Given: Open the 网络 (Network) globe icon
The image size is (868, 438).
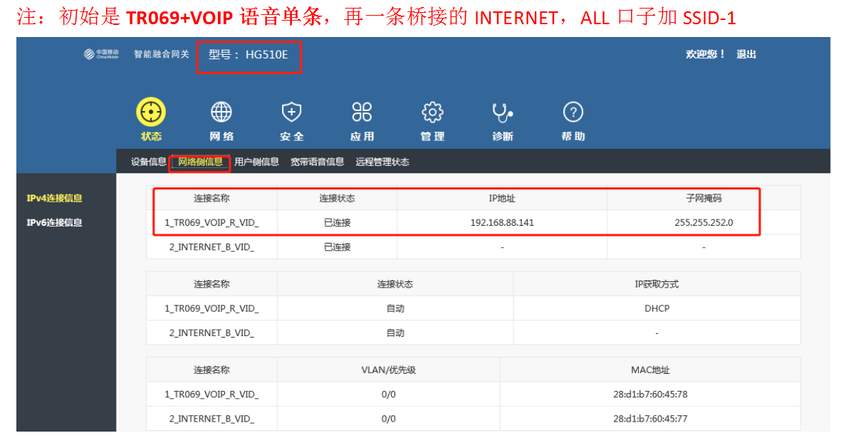Looking at the screenshot, I should (x=221, y=113).
